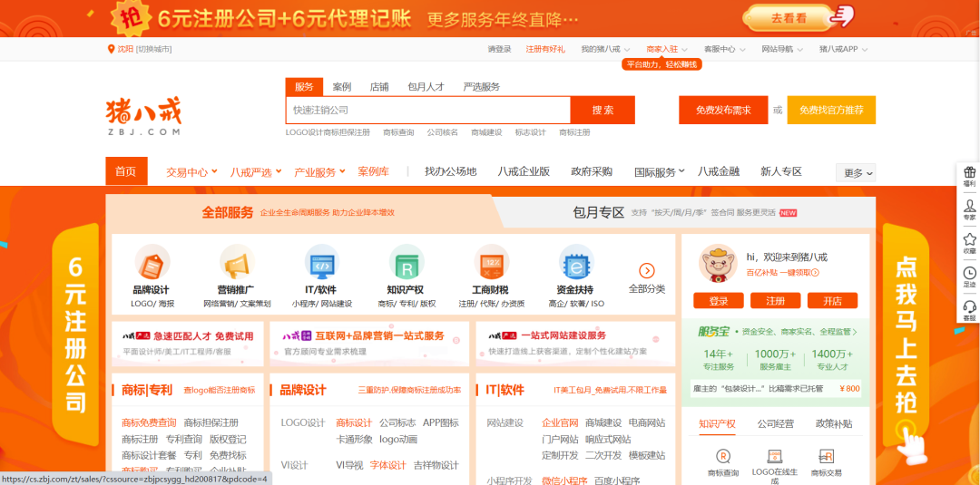
Task: Expand the 网站导航 dropdown
Action: coord(782,49)
